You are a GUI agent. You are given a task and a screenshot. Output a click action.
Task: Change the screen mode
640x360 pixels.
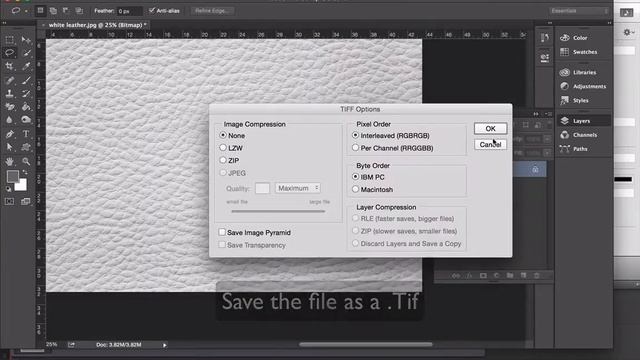coord(26,201)
